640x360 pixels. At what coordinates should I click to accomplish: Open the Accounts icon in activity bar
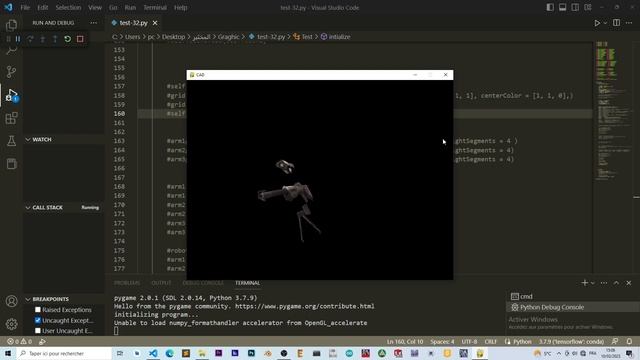(x=11, y=301)
